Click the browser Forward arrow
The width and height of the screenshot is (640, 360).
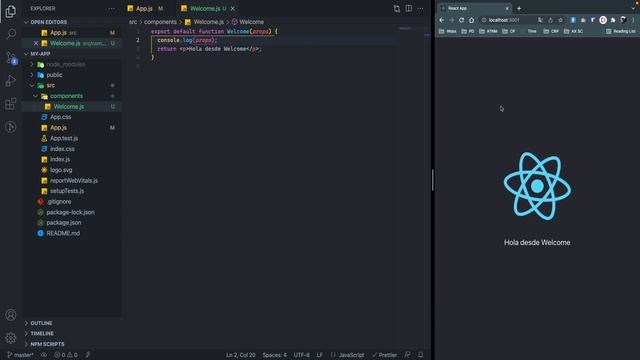(451, 20)
